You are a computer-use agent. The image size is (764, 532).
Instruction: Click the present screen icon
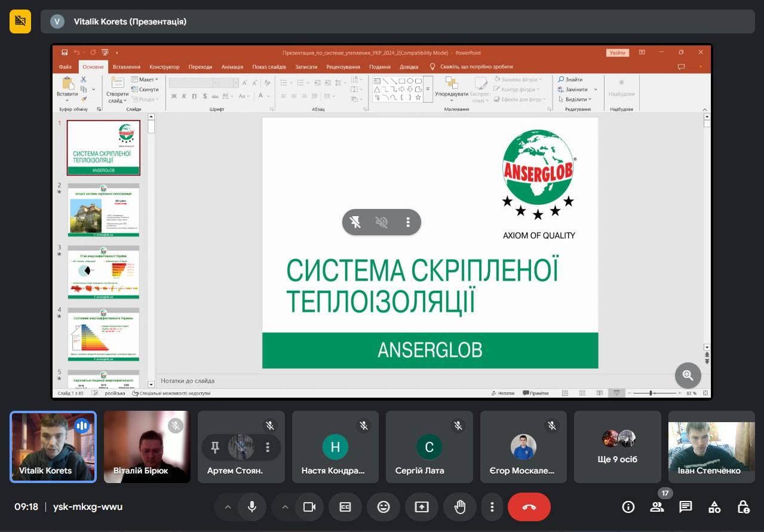422,507
